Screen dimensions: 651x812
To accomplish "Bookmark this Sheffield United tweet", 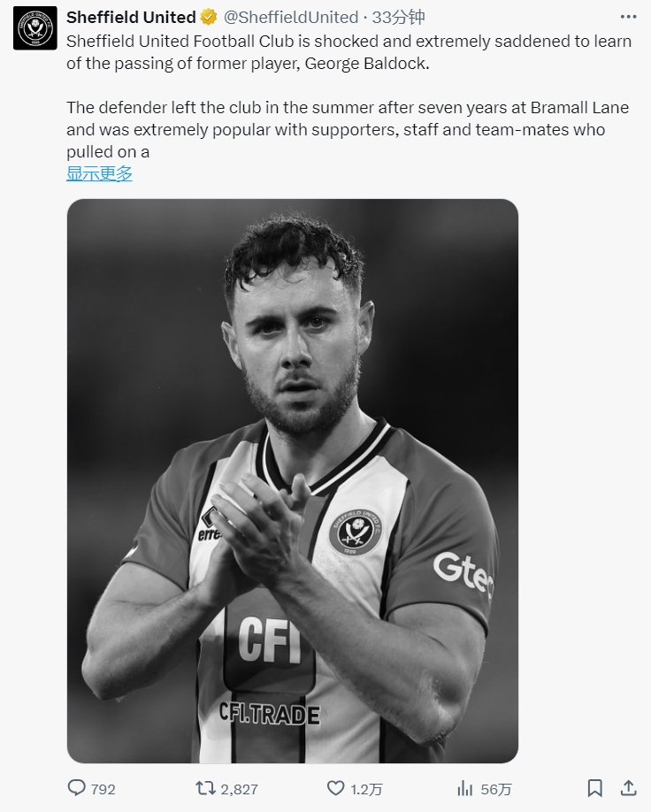I will coord(595,788).
